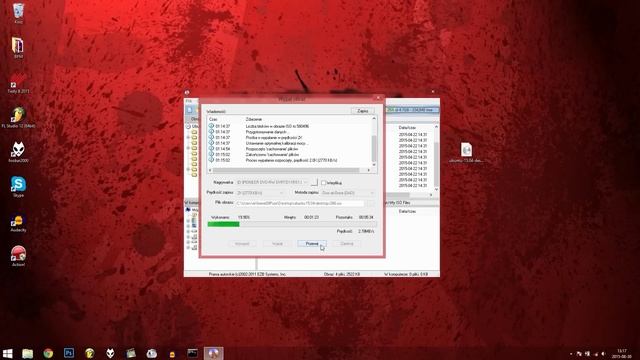Select the Mój komputer node in lower tree
This screenshot has width=640, height=360.
pos(191,209)
